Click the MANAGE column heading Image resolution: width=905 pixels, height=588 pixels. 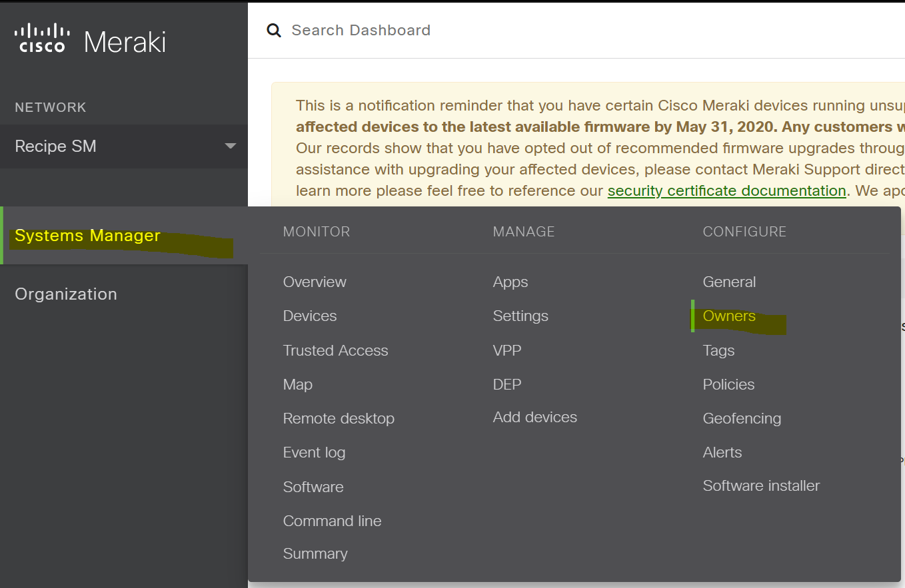pos(524,232)
